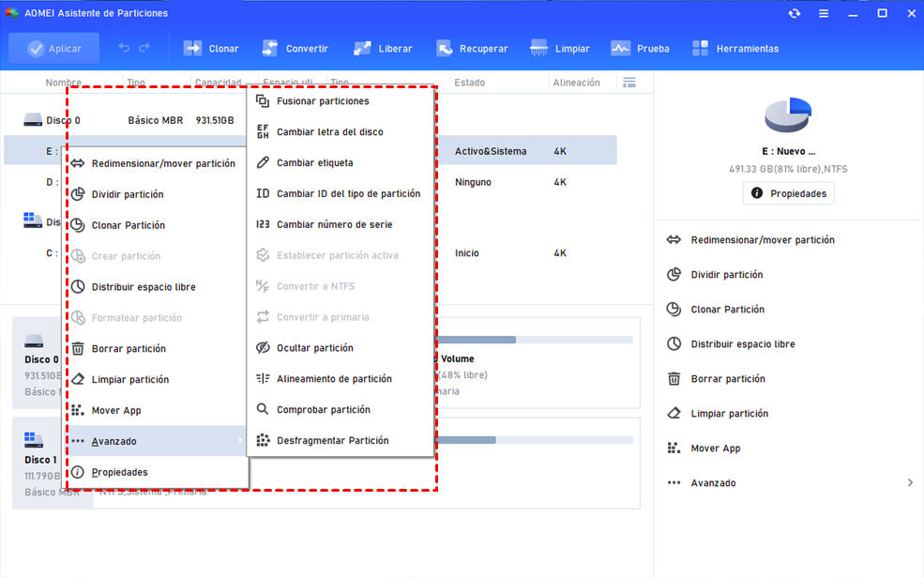924x578 pixels.
Task: Click the refresh icon in title bar
Action: 795,13
